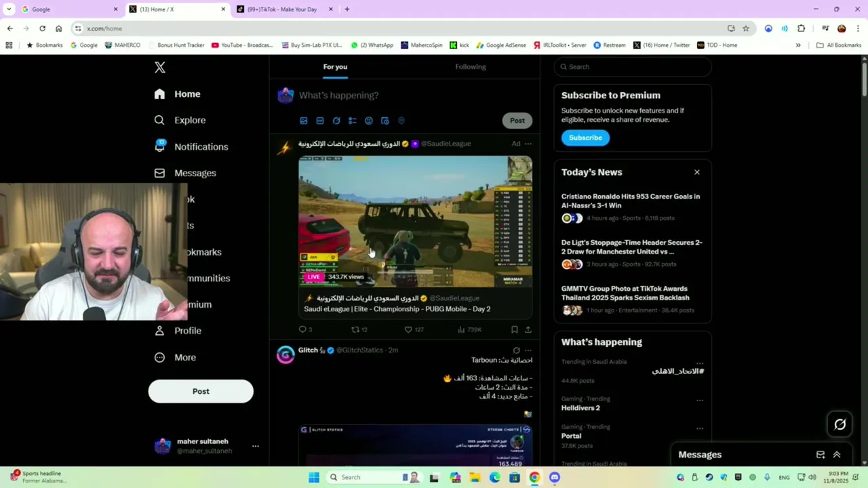Viewport: 868px width, 488px height.
Task: Open the Windows Start menu
Action: click(314, 477)
